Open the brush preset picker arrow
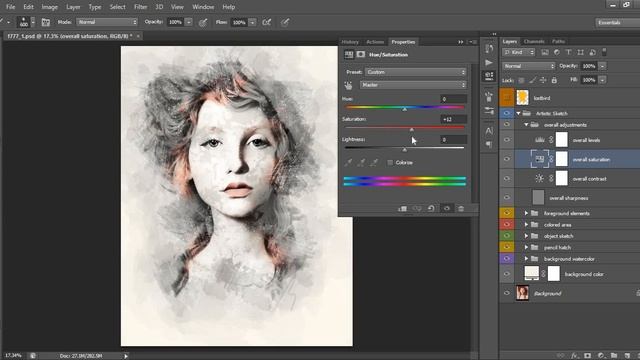The image size is (640, 360). point(33,22)
